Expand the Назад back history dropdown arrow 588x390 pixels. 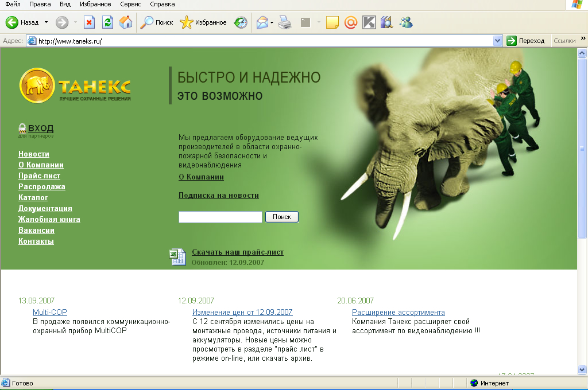46,22
